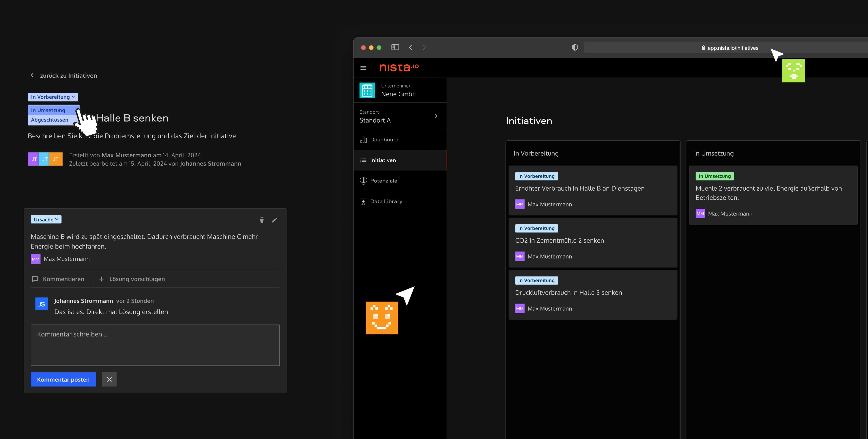This screenshot has height=439, width=868.
Task: Click the trash icon on the Ursache card
Action: [x=262, y=220]
